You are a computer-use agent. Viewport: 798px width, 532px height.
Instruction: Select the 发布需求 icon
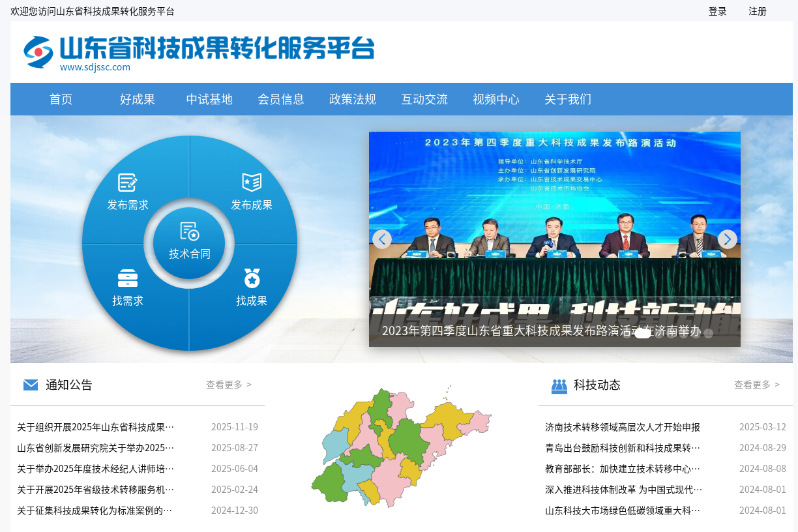click(x=128, y=183)
